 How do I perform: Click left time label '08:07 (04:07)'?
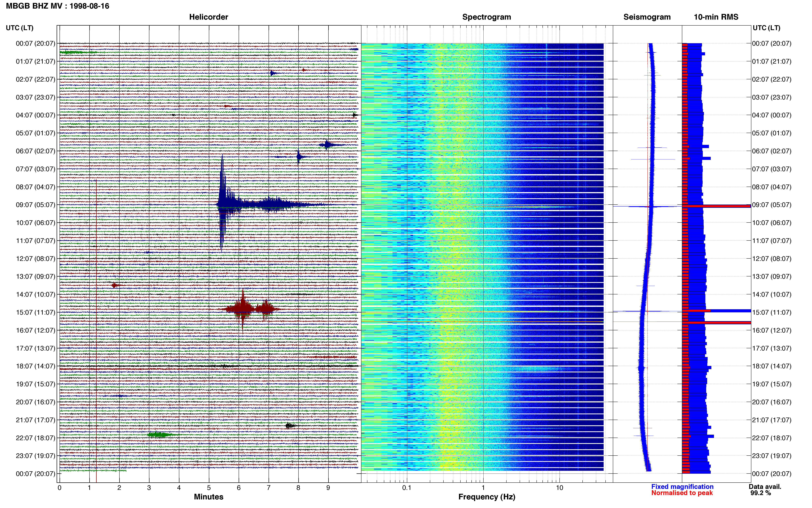(x=36, y=187)
